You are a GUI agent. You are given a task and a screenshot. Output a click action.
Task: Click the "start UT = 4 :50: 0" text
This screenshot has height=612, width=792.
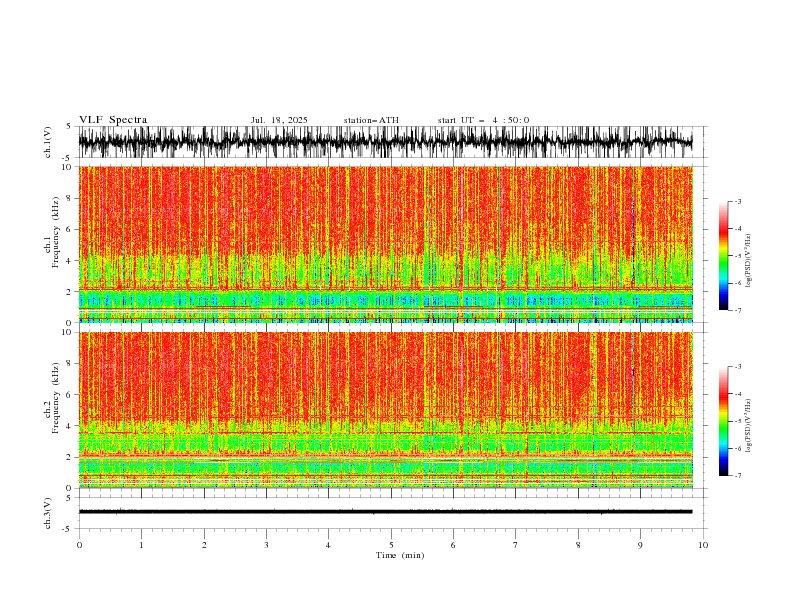click(483, 120)
